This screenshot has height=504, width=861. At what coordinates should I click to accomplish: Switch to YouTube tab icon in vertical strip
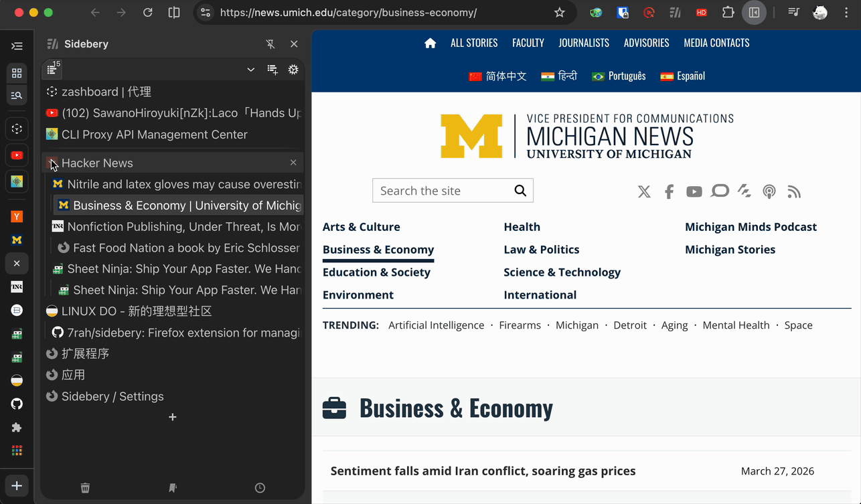[17, 155]
